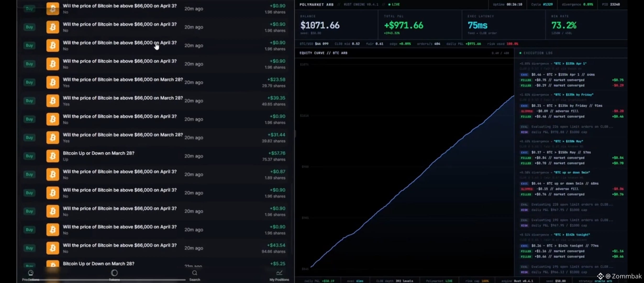This screenshot has height=283, width=644.
Task: Select the '-$0.15 // adverse fill' log line
Action: [557, 189]
